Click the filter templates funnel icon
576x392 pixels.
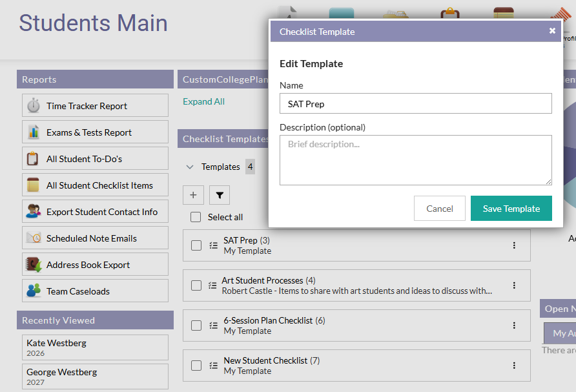click(x=219, y=195)
